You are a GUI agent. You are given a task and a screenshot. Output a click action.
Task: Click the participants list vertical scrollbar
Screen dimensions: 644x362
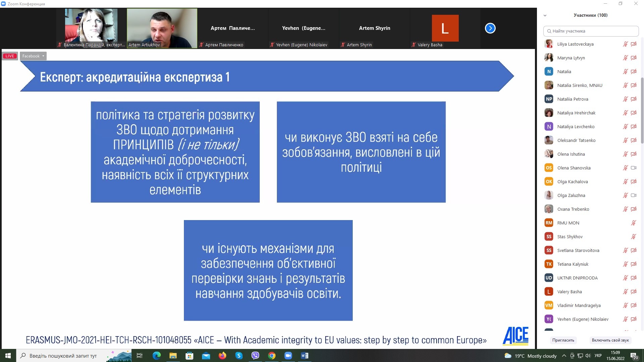(642, 111)
